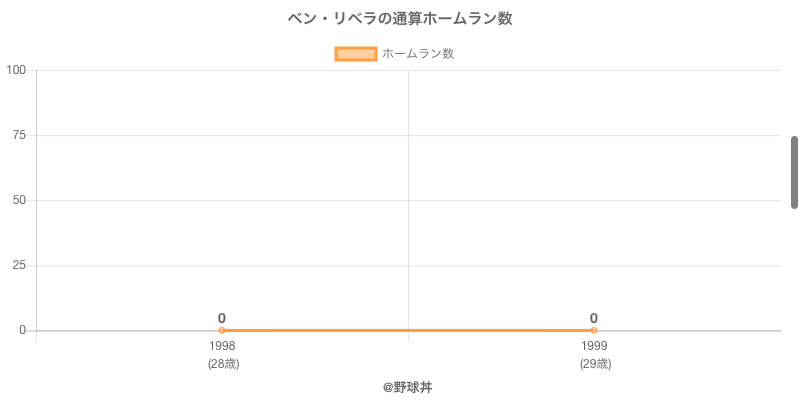Click the 1998 x-axis label
The width and height of the screenshot is (800, 400).
click(x=222, y=346)
